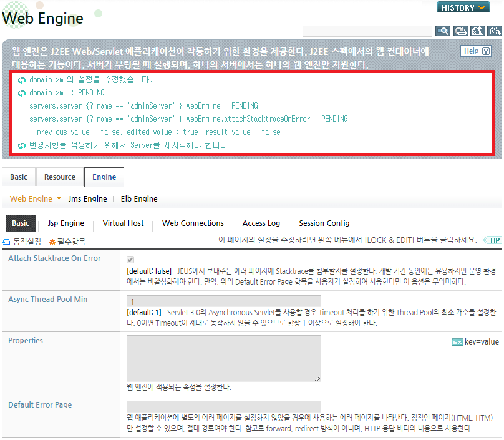The image size is (504, 440).
Task: Click the blue 동적설정 dynamic setting icon
Action: click(6, 242)
